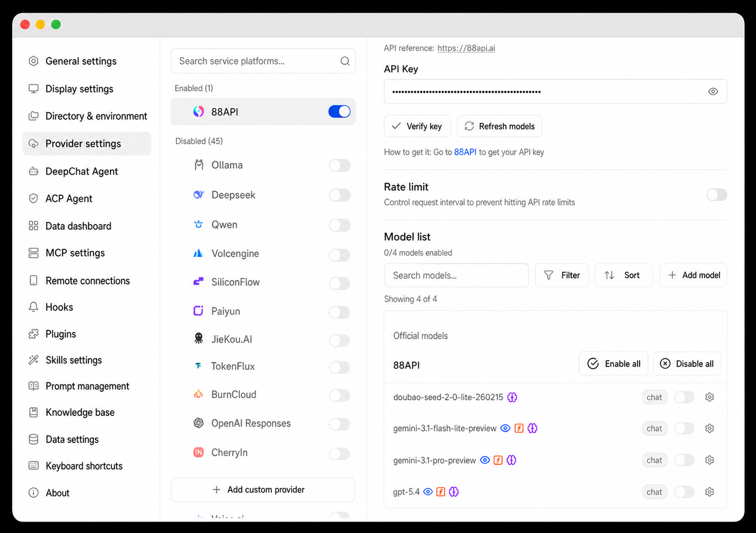This screenshot has width=756, height=533.
Task: Click the function-call icon beside gpt-5.4
Action: pyautogui.click(x=441, y=491)
